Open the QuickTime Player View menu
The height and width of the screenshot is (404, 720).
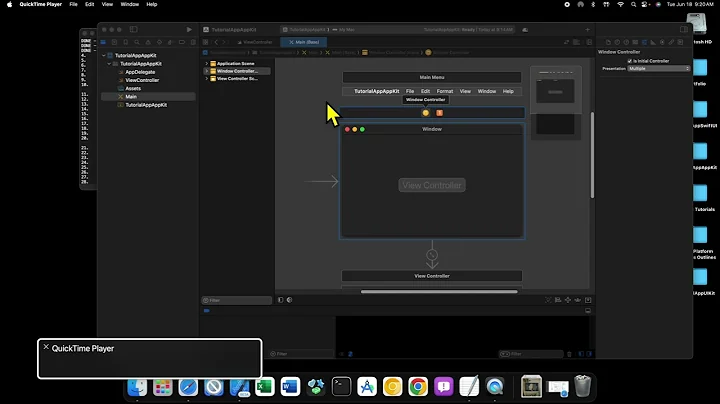click(x=107, y=4)
